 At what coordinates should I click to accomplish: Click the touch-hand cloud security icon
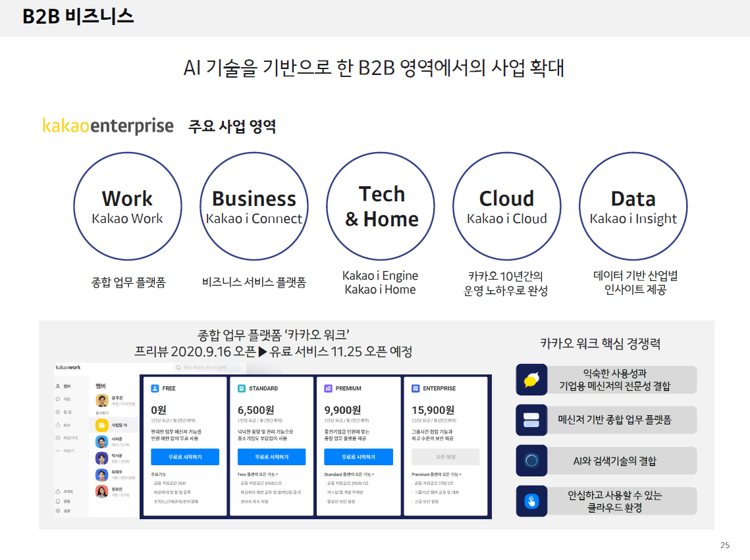click(x=531, y=501)
